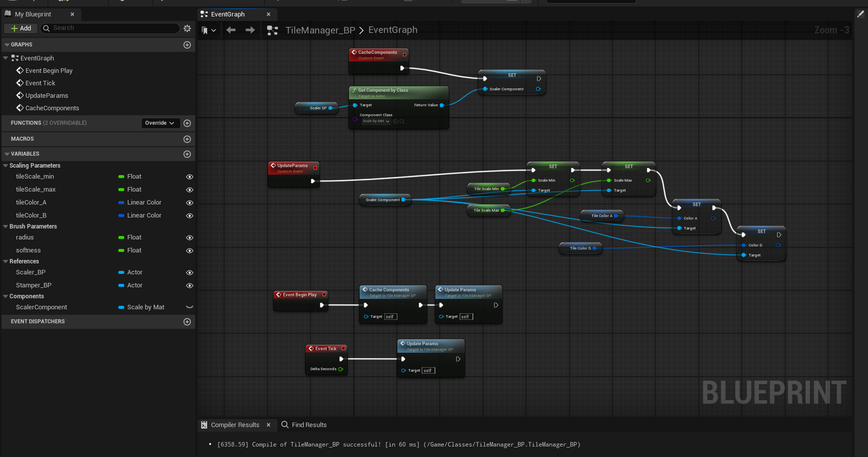The width and height of the screenshot is (868, 457).
Task: Click the My Blueprint settings gear icon
Action: click(187, 28)
